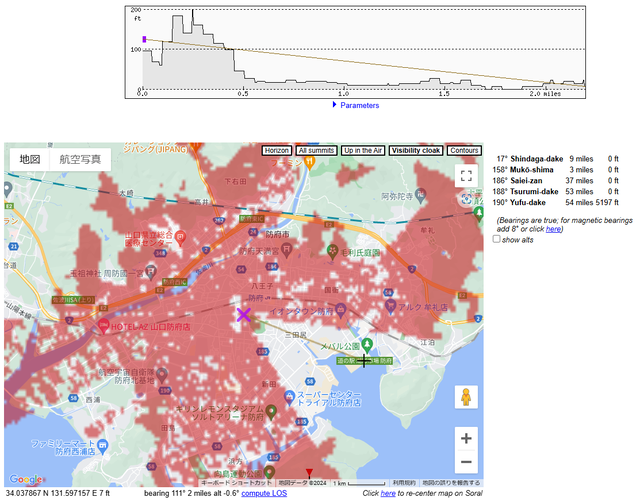Click the フーミン restaurant pin

pos(309,163)
